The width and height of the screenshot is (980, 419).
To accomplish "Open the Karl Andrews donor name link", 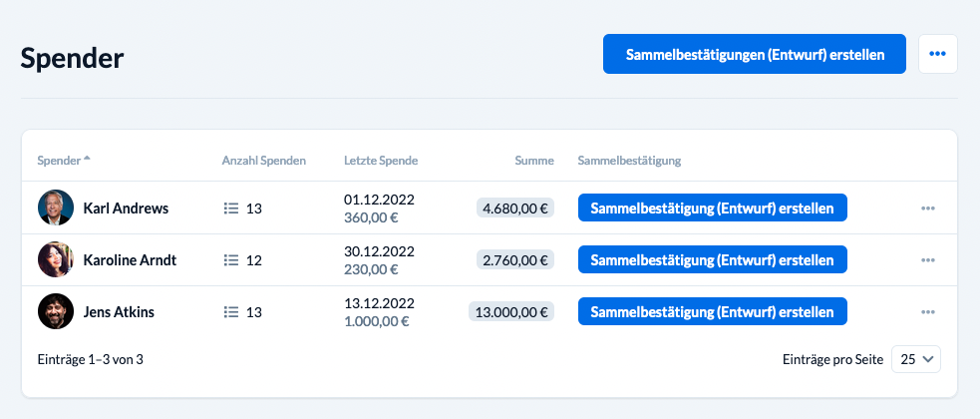I will pyautogui.click(x=126, y=209).
